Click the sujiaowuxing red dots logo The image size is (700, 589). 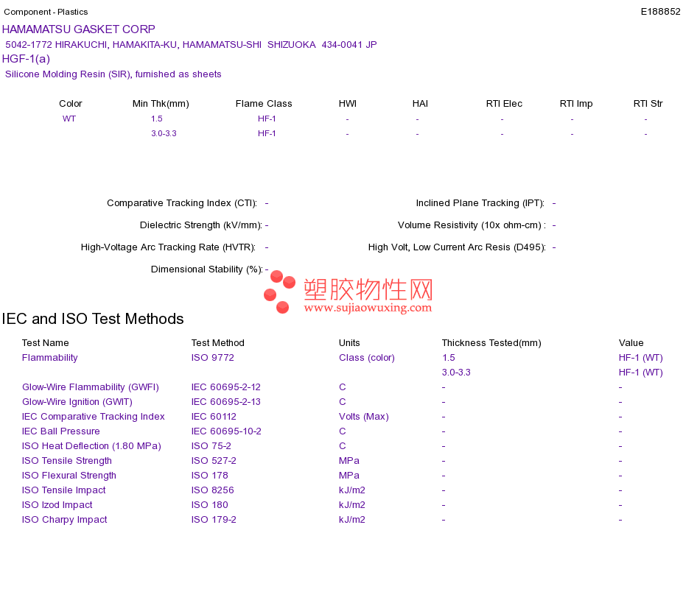coord(279,292)
